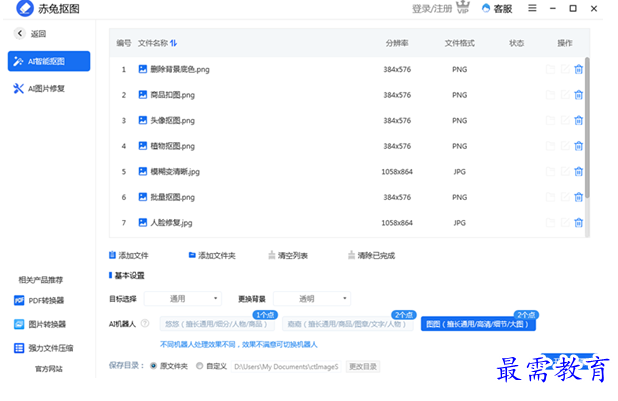
Task: Remove 头像抠图.png via its trash icon
Action: click(x=578, y=120)
